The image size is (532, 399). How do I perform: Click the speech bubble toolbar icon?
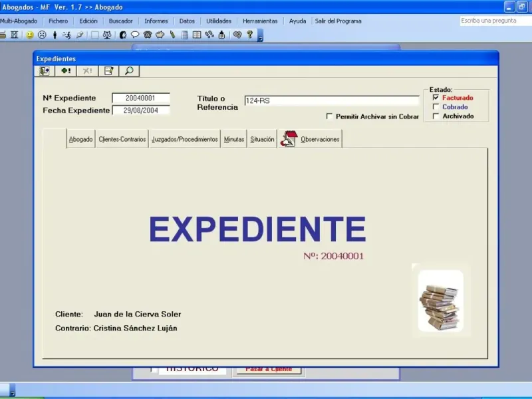point(135,35)
